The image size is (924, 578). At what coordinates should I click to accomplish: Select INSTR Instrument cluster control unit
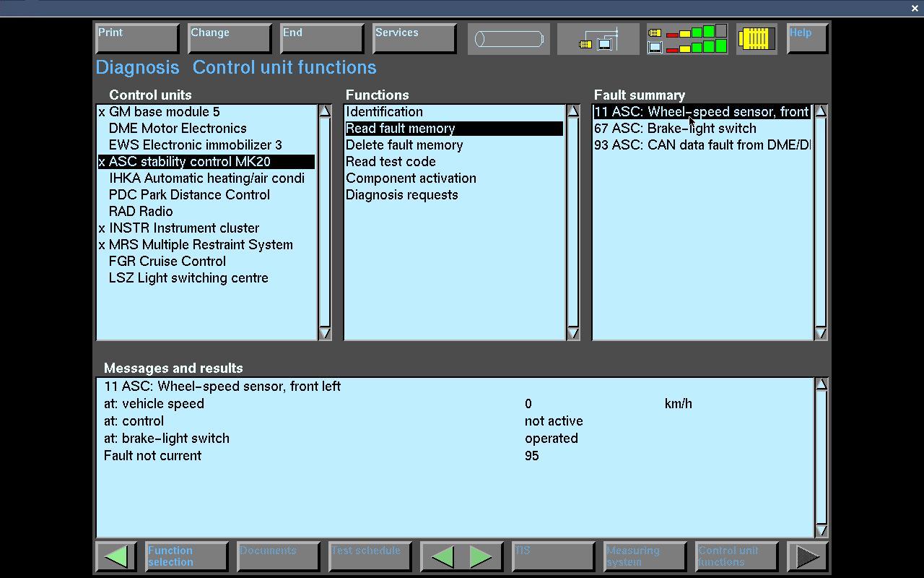tap(184, 228)
